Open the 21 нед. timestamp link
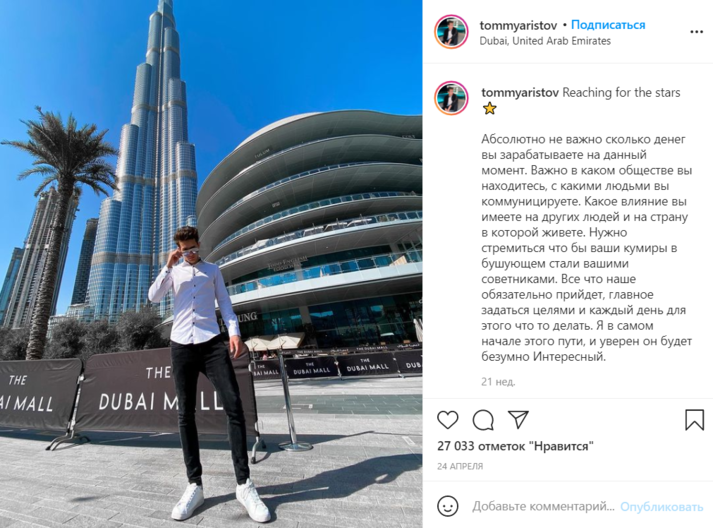The image size is (713, 528). (x=498, y=382)
